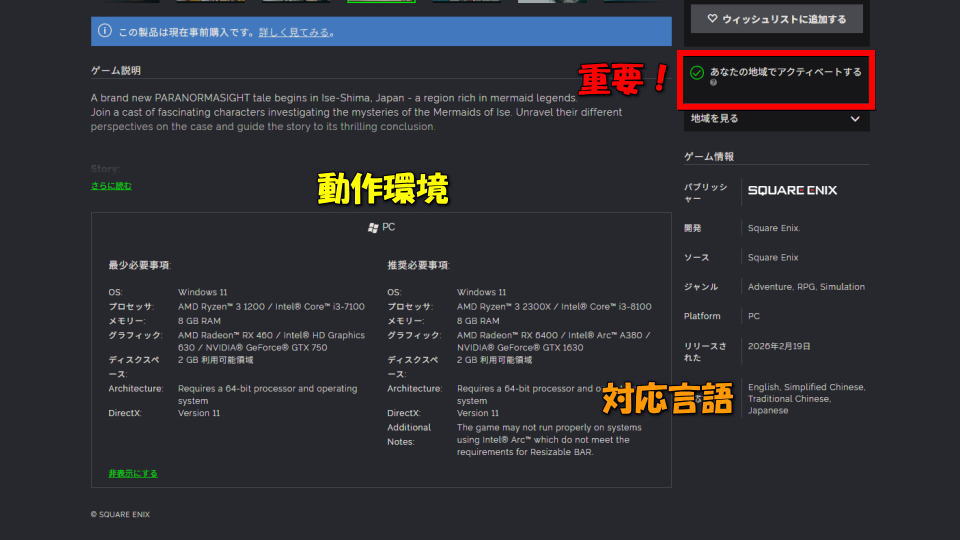The width and height of the screenshot is (960, 540).
Task: Add game with ウィッシュリストに追加する button
Action: (x=776, y=19)
